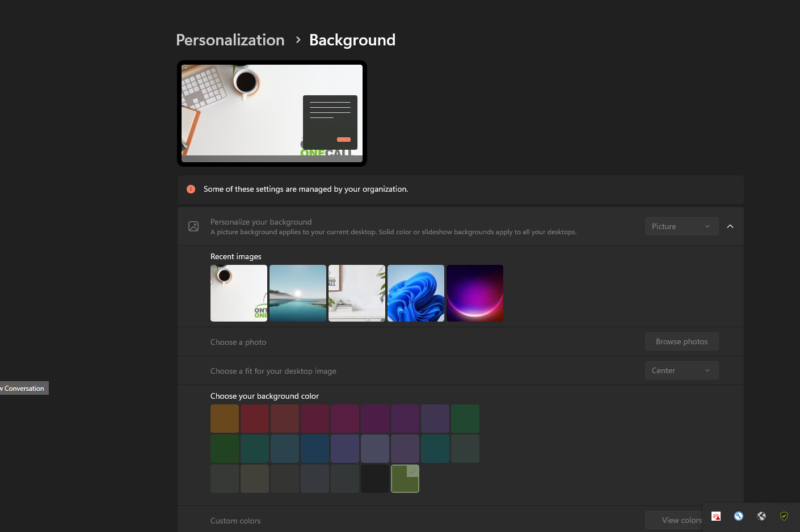Viewport: 800px width, 532px height.
Task: Open the Center fit dropdown
Action: (681, 370)
